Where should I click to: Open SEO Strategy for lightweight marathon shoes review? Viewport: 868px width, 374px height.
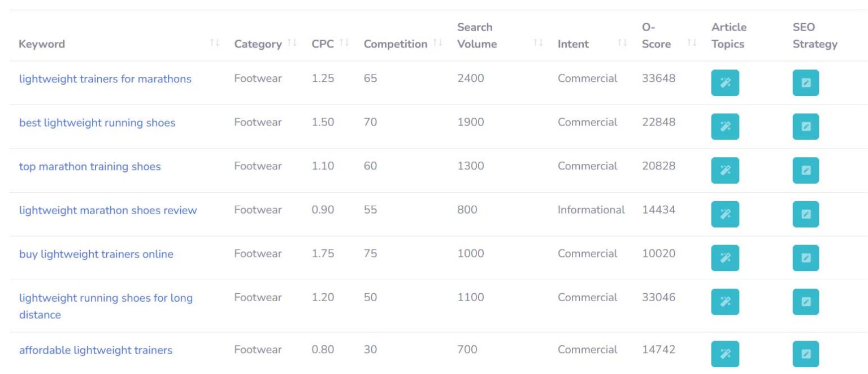tap(806, 214)
